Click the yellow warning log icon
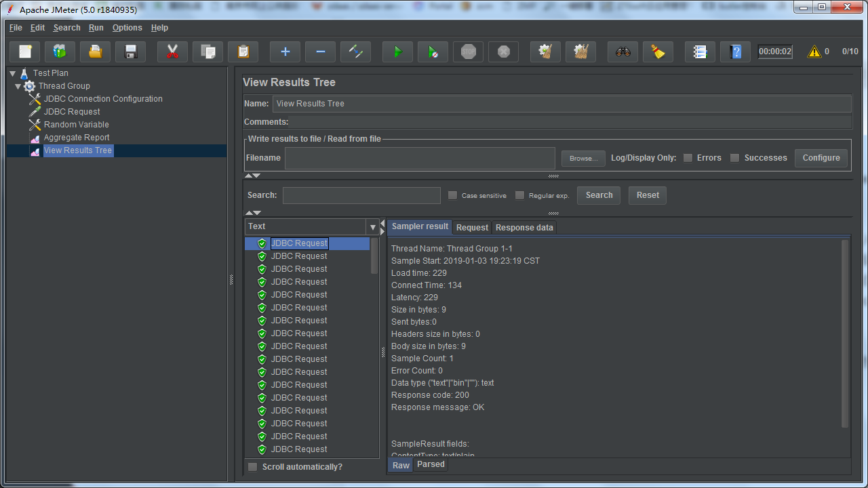This screenshot has width=868, height=488. (x=814, y=52)
